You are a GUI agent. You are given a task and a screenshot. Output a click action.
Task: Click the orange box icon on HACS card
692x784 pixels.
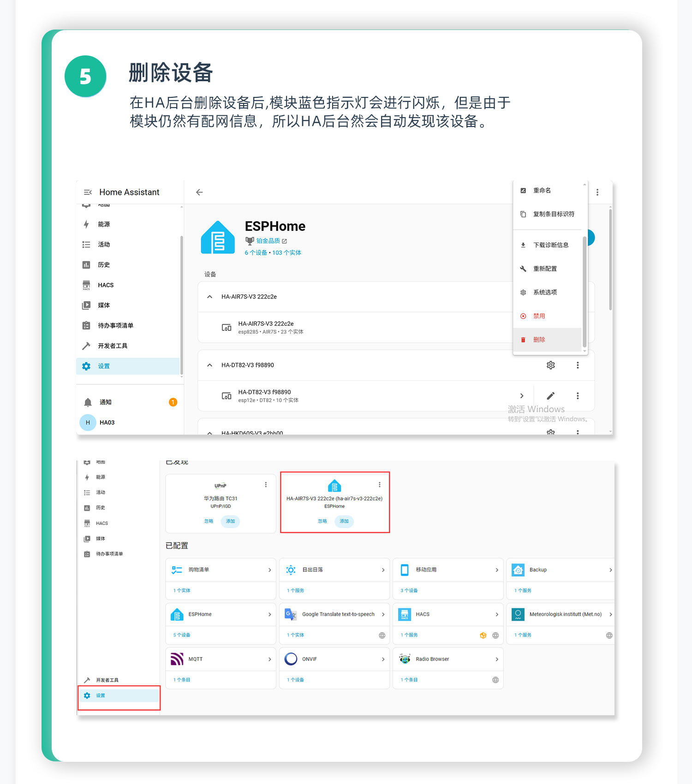483,635
